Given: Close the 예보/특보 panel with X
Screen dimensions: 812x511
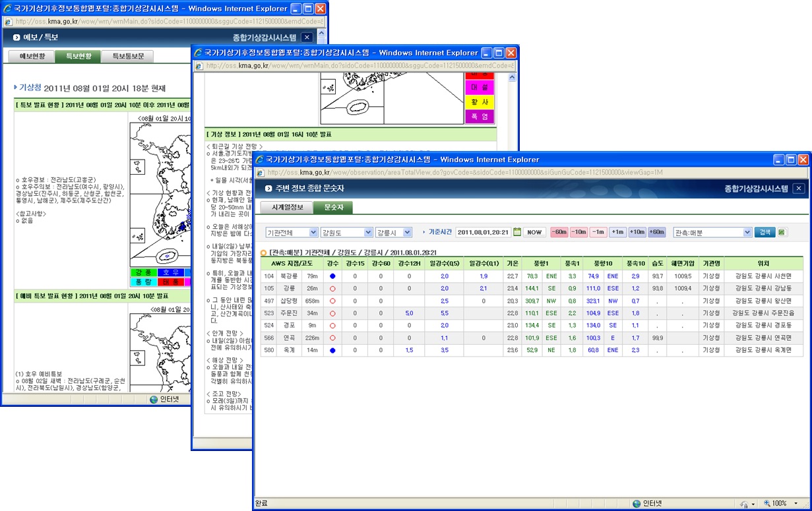Looking at the screenshot, I should tap(307, 38).
